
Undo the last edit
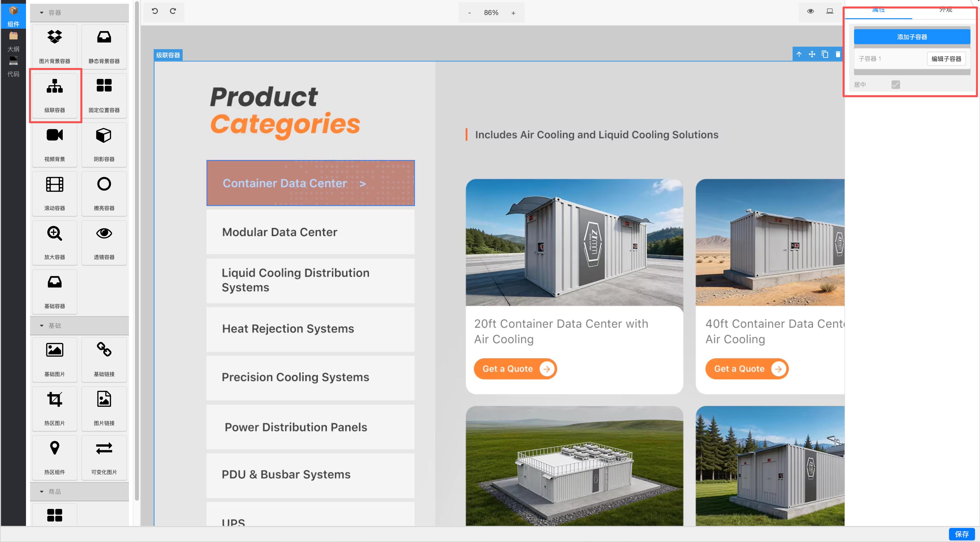click(x=154, y=11)
